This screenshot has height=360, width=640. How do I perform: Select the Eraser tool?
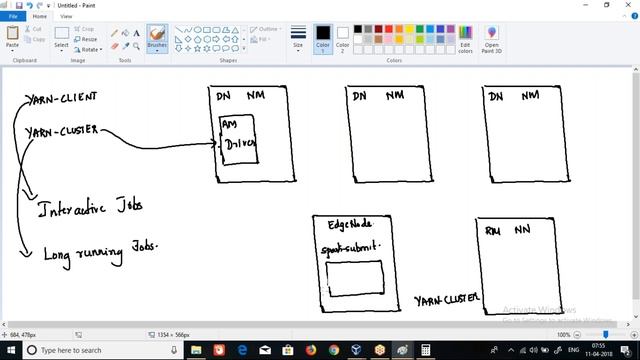[114, 46]
